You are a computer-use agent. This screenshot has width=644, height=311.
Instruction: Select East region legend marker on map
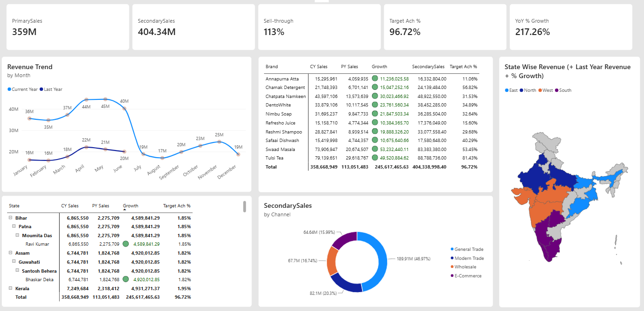click(506, 90)
